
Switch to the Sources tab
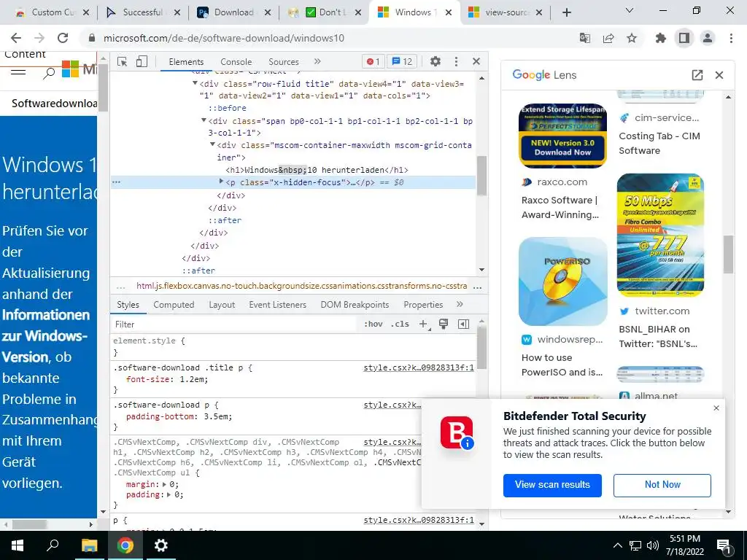(284, 62)
